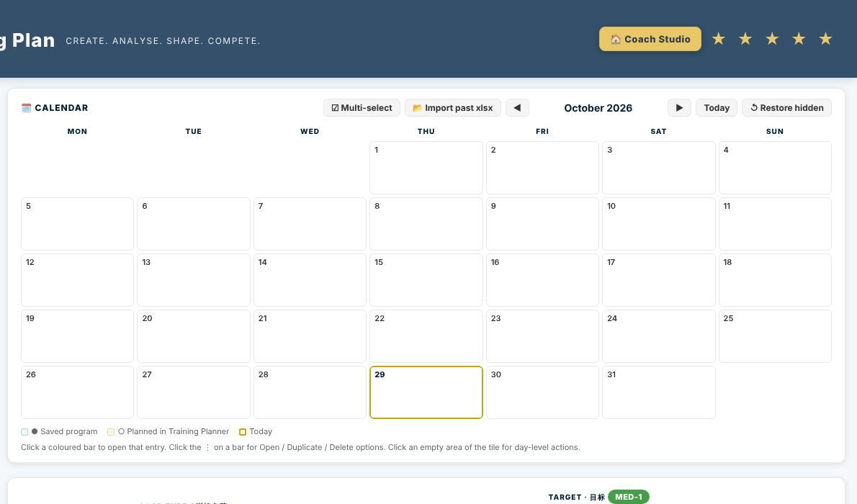Screen dimensions: 857x504
Task: Click the third gold star
Action: coord(772,39)
